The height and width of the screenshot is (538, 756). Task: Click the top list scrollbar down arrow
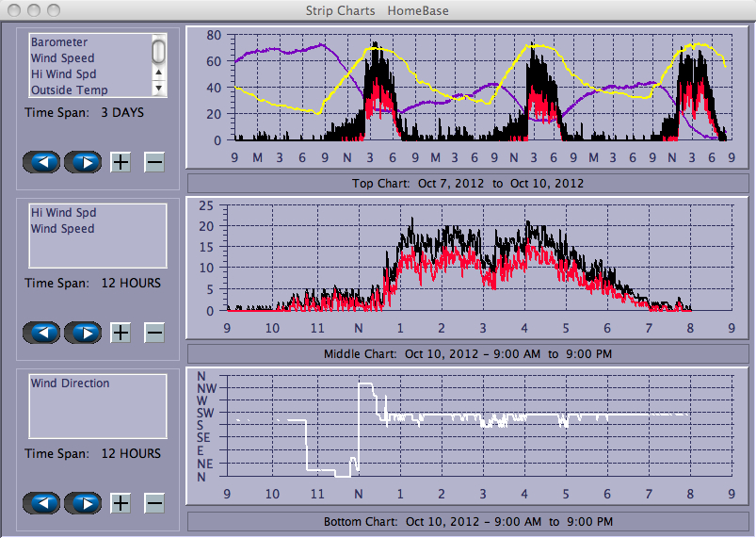point(159,88)
